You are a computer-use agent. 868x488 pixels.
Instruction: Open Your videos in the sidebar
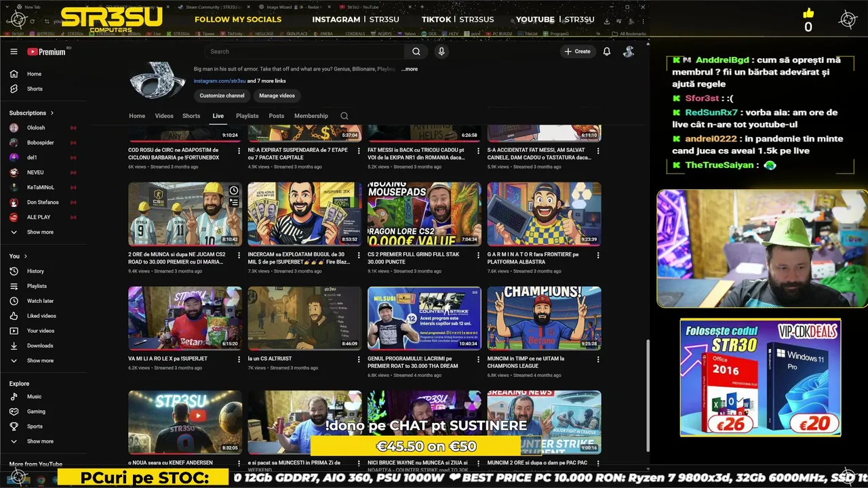(x=40, y=331)
